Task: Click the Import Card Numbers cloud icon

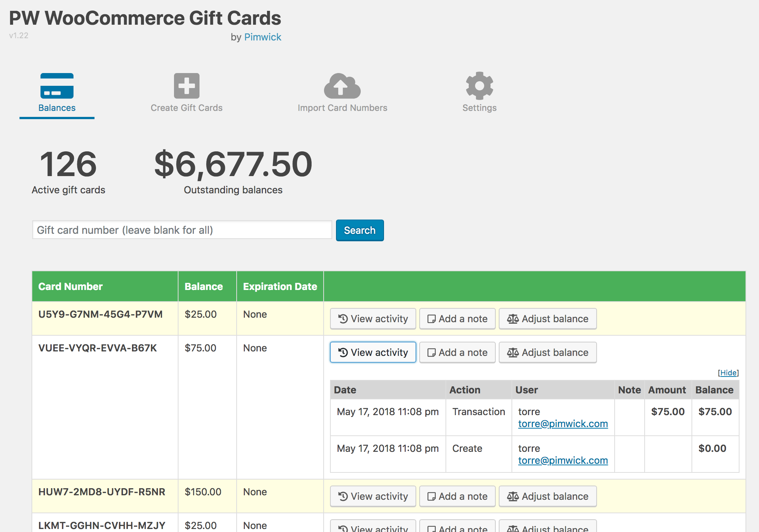Action: tap(342, 86)
